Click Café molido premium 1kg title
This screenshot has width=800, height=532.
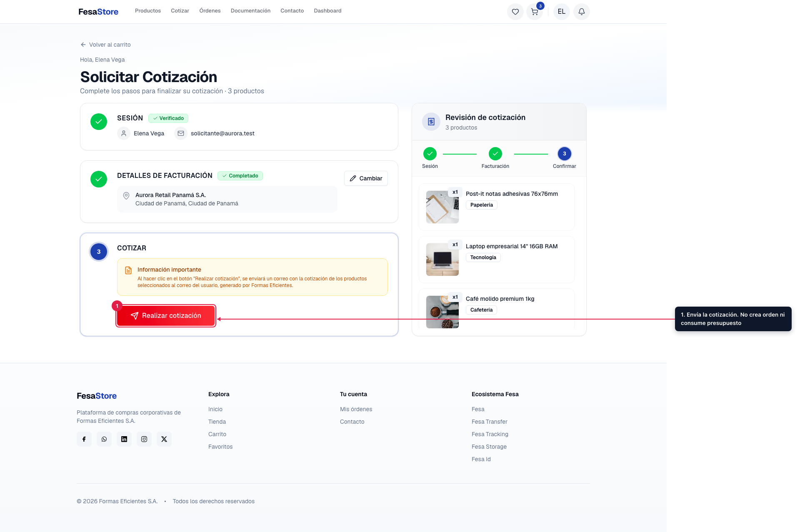coord(500,299)
